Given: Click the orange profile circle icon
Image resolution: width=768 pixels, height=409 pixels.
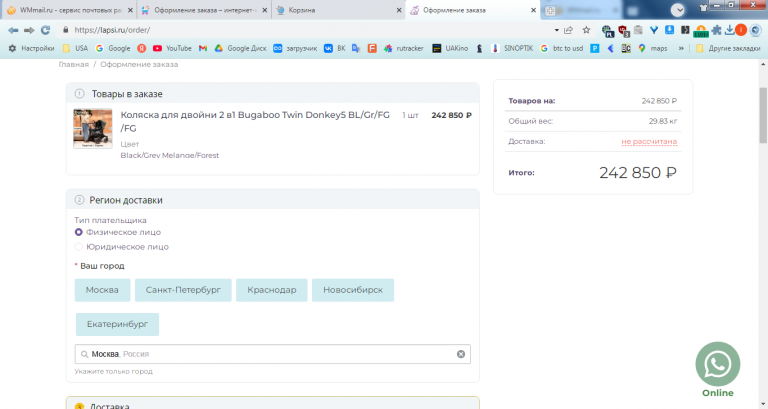Looking at the screenshot, I should click(741, 30).
